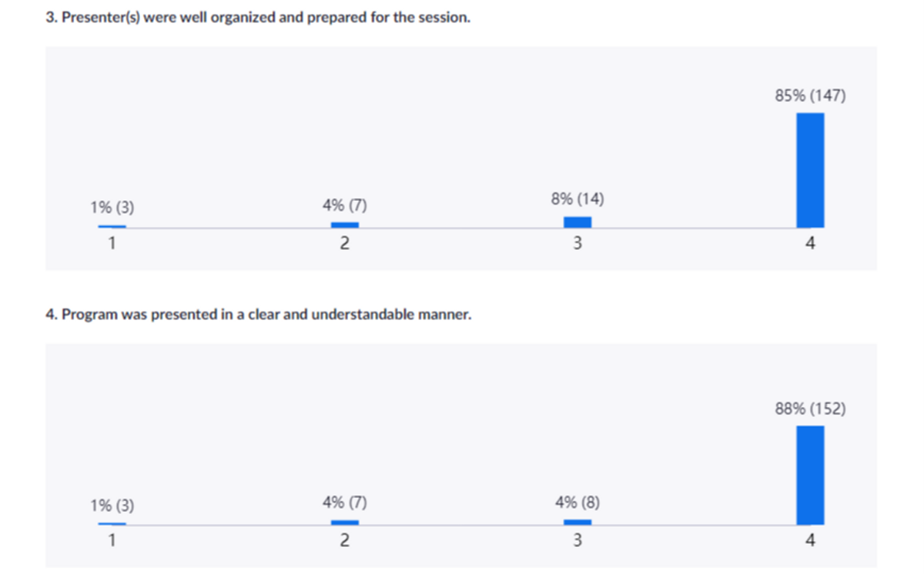Select the 85% (147) data label
This screenshot has height=574, width=924.
point(810,96)
